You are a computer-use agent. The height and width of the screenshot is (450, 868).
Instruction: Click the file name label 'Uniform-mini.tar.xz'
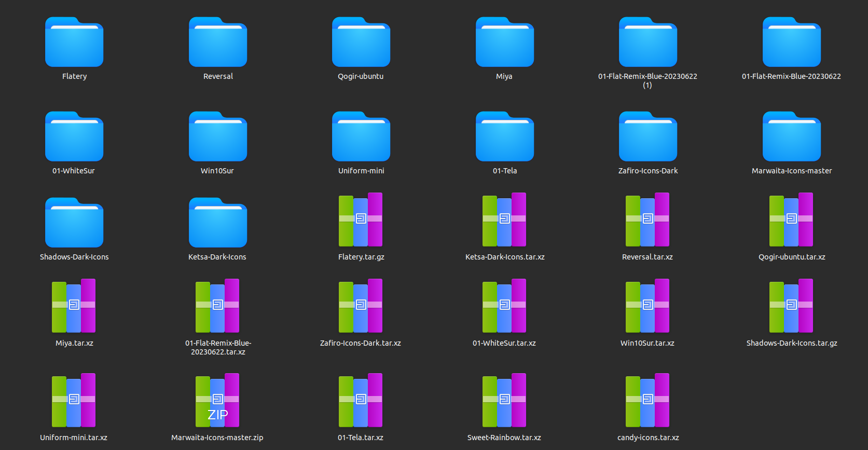point(74,438)
